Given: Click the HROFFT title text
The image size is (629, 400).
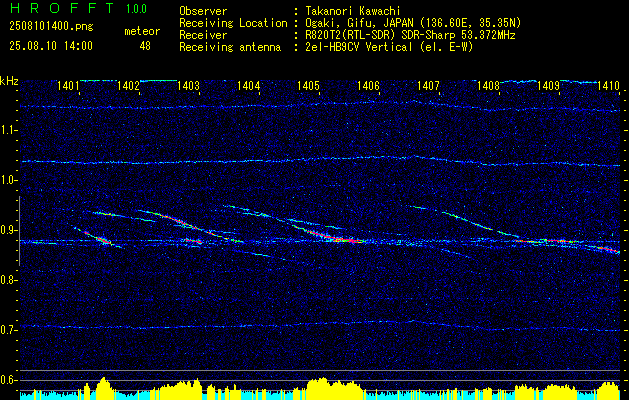Looking at the screenshot, I should pos(62,8).
